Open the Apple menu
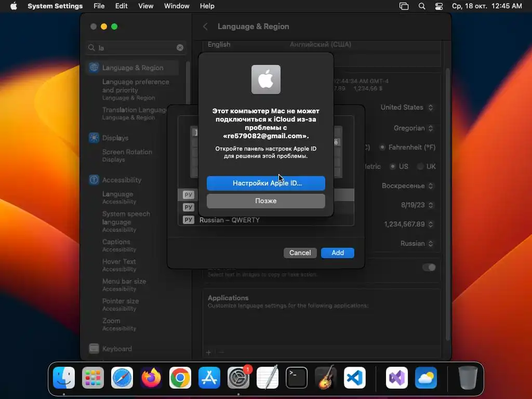Screen dimensions: 532x399 tap(14, 6)
